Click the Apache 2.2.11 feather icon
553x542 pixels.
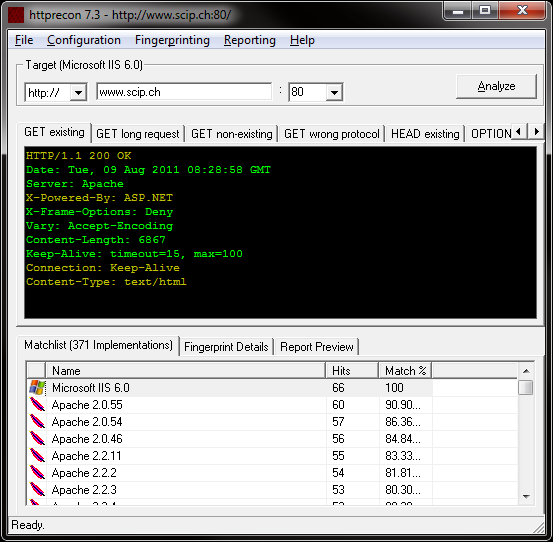click(37, 456)
